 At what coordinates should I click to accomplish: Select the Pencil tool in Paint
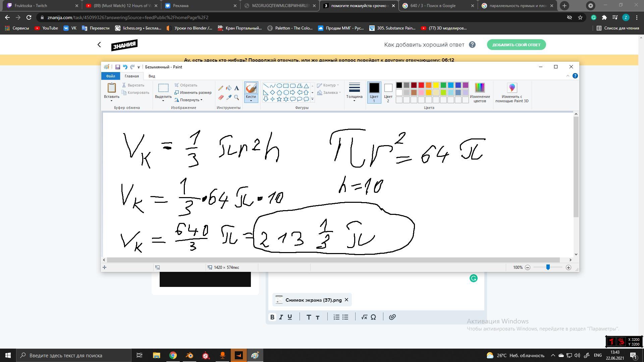pyautogui.click(x=220, y=88)
